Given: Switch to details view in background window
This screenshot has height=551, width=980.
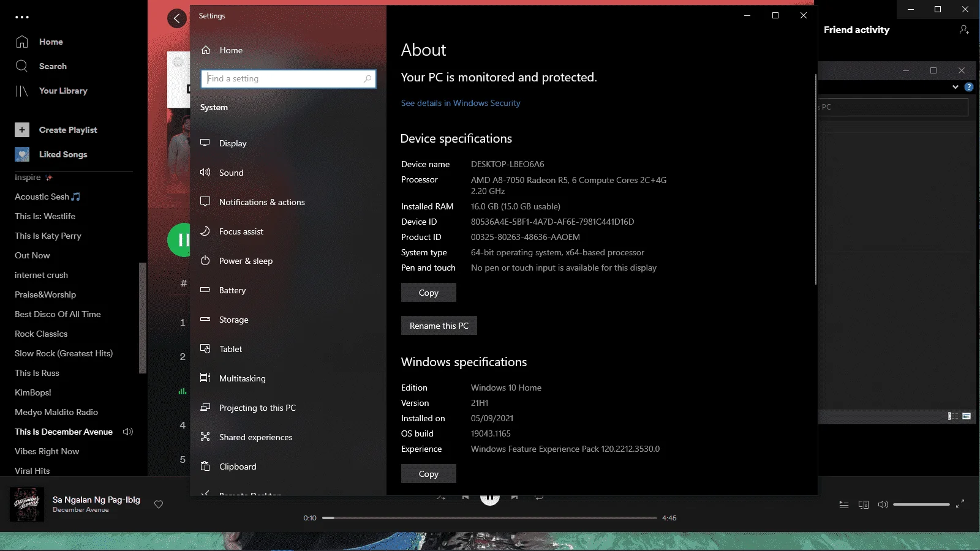Looking at the screenshot, I should [953, 416].
